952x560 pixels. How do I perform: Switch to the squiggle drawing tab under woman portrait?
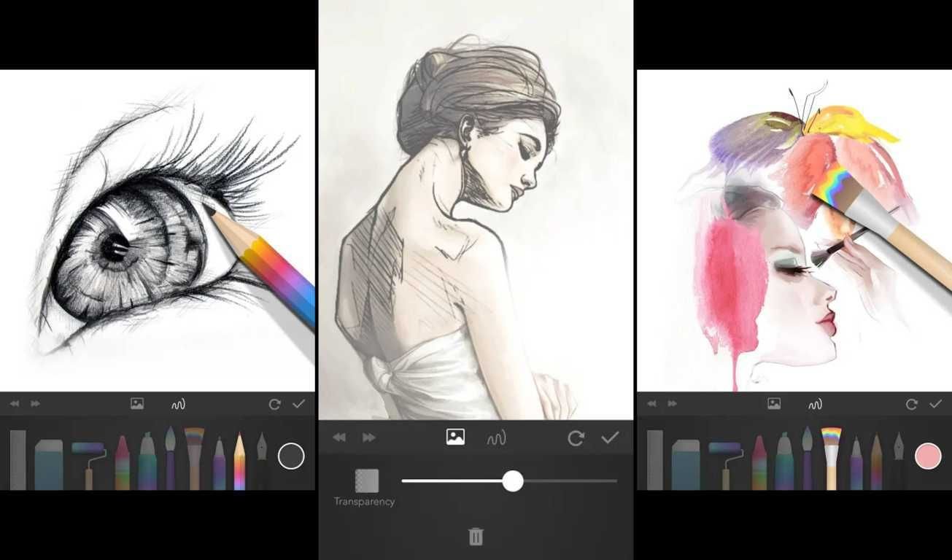point(497,438)
